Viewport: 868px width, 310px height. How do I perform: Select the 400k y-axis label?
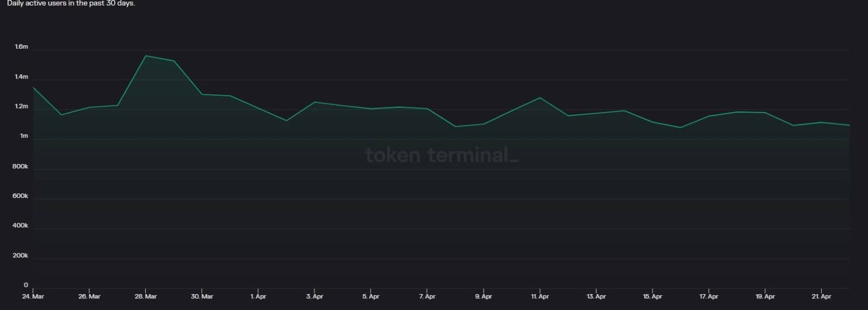tap(20, 226)
